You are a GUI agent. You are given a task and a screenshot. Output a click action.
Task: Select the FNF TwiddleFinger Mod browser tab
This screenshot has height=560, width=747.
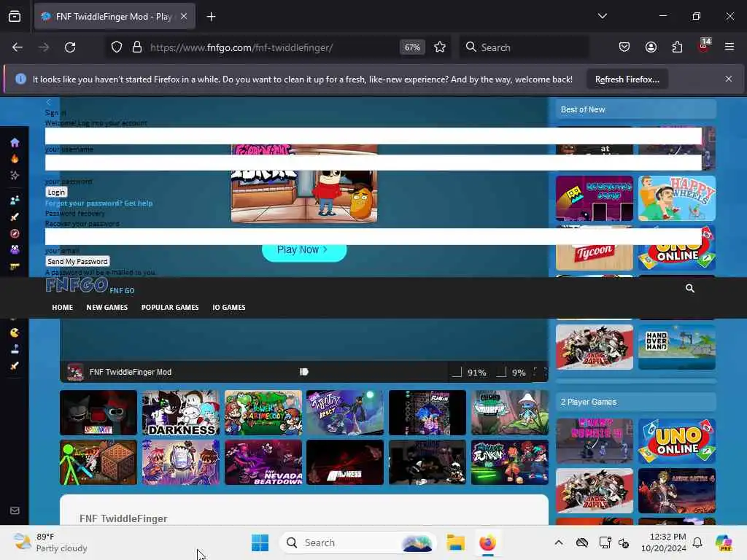point(115,17)
